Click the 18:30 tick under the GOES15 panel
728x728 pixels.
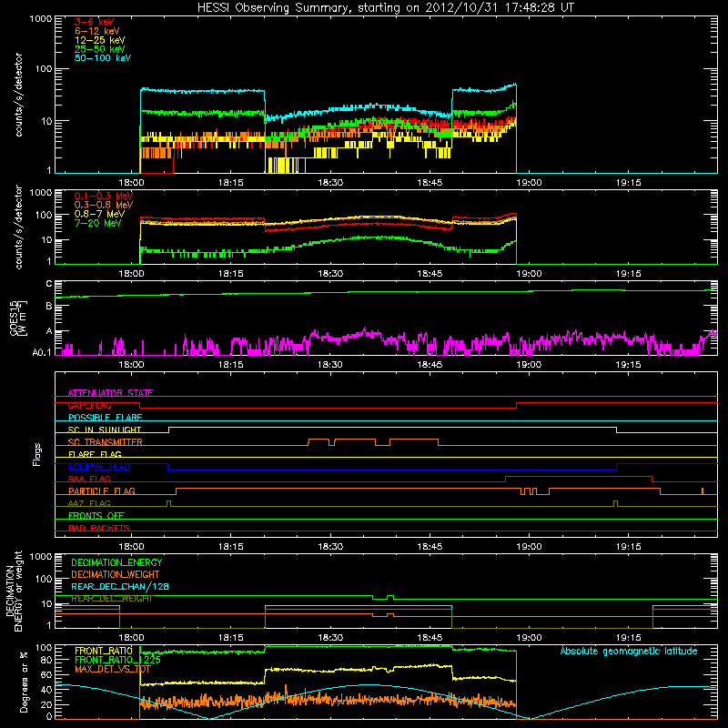pos(330,365)
